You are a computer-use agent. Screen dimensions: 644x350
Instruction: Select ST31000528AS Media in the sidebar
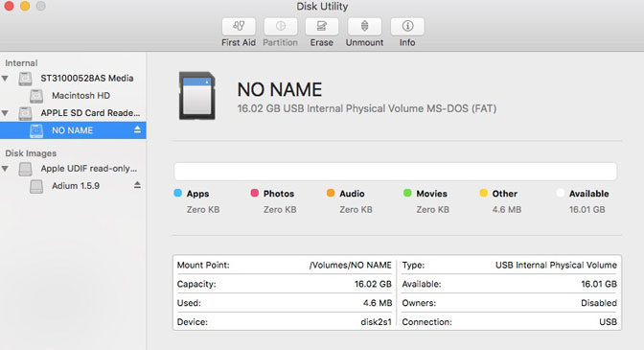(86, 78)
